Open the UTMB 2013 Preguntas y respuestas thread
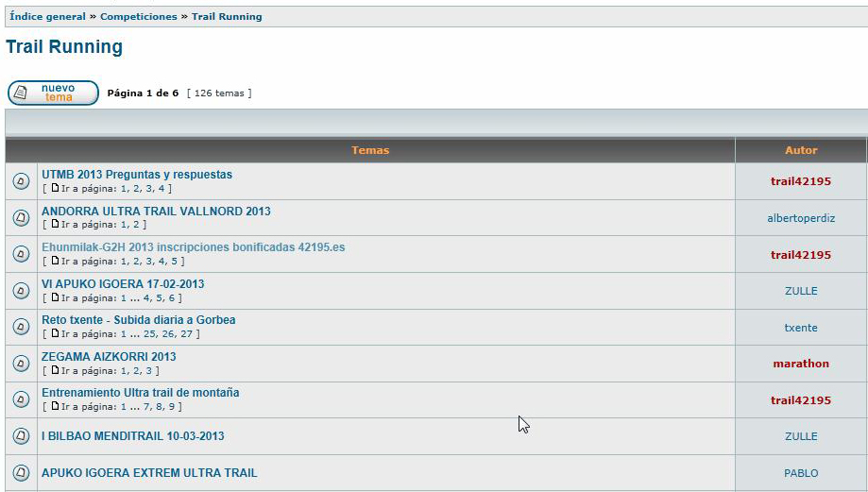The width and height of the screenshot is (868, 492). pos(137,175)
